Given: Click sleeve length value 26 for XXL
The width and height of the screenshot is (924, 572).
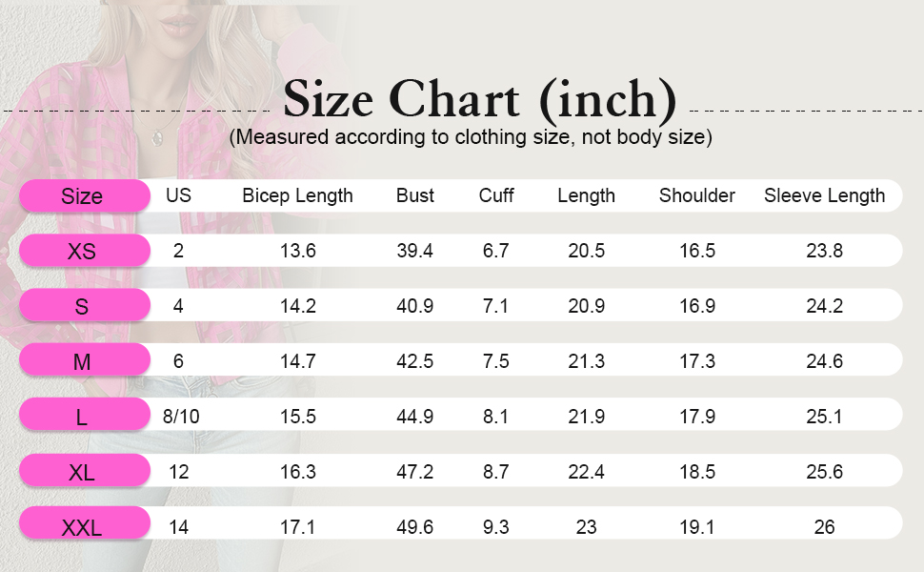Looking at the screenshot, I should point(824,526).
